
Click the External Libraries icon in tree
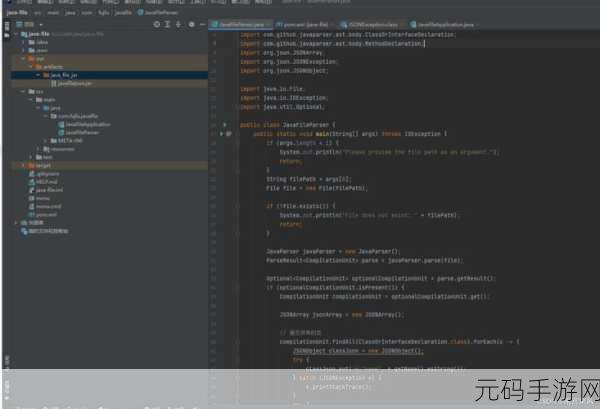[24, 223]
